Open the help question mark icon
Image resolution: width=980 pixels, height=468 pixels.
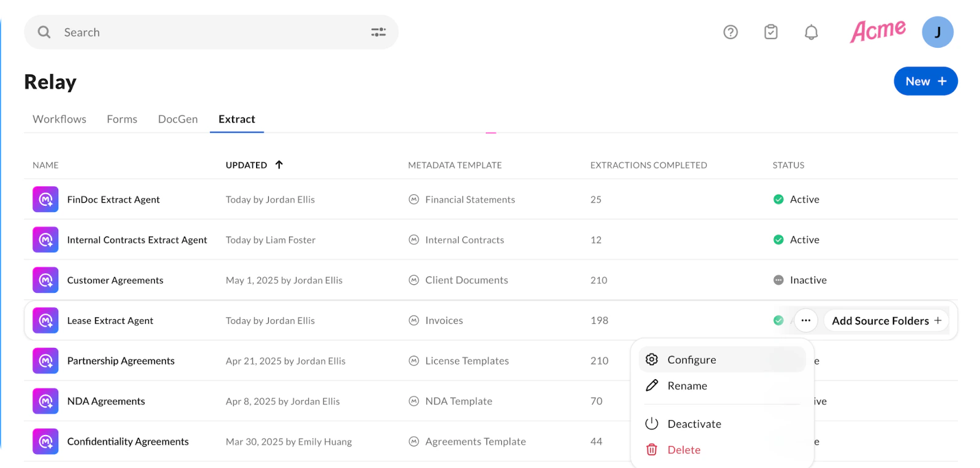click(730, 32)
